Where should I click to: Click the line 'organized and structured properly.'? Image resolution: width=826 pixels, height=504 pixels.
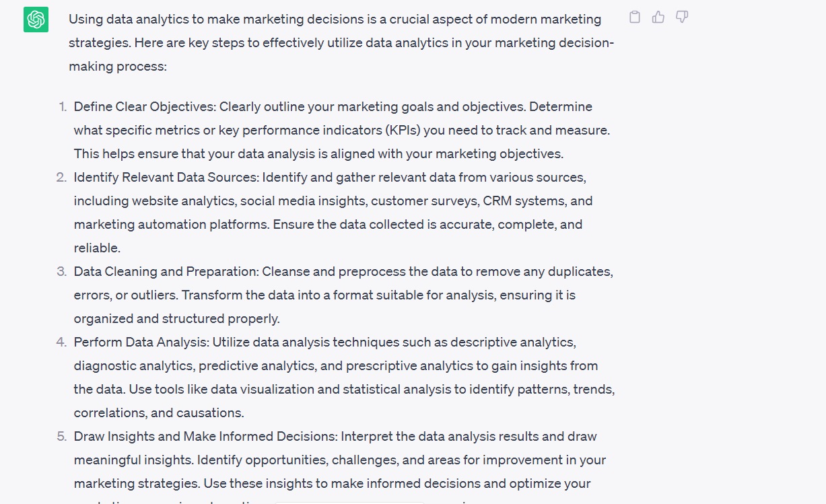coord(176,319)
